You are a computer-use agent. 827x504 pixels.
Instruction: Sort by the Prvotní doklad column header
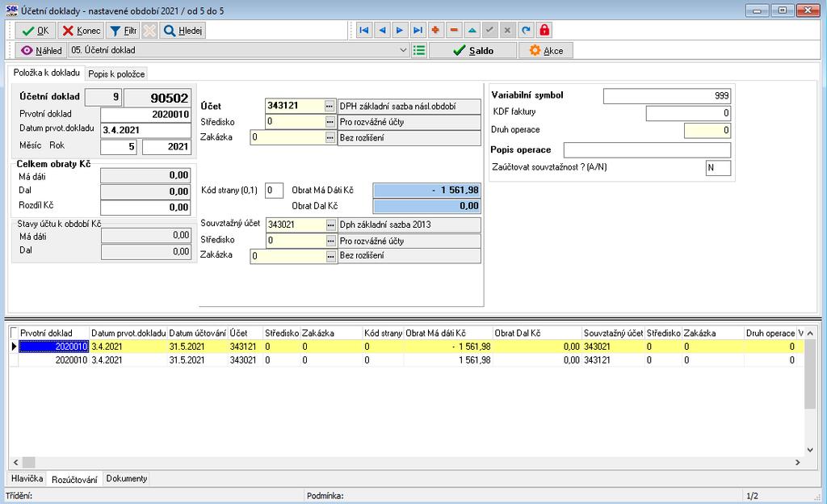coord(54,334)
